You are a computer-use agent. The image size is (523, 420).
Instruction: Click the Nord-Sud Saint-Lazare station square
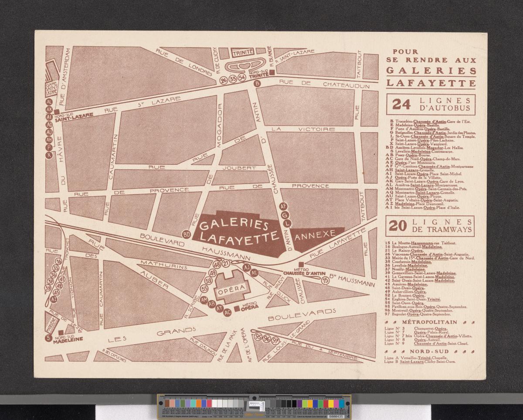(x=57, y=112)
